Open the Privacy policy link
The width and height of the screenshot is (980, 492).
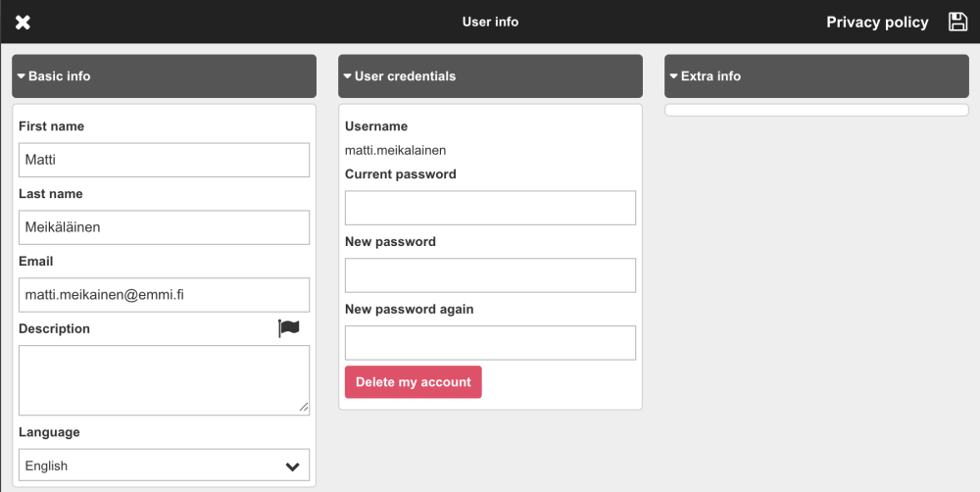coord(877,22)
